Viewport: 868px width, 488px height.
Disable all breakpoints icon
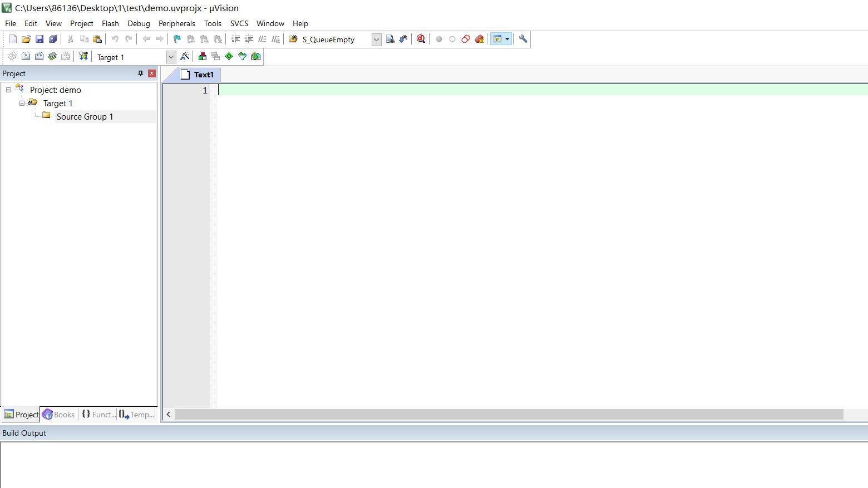(466, 39)
